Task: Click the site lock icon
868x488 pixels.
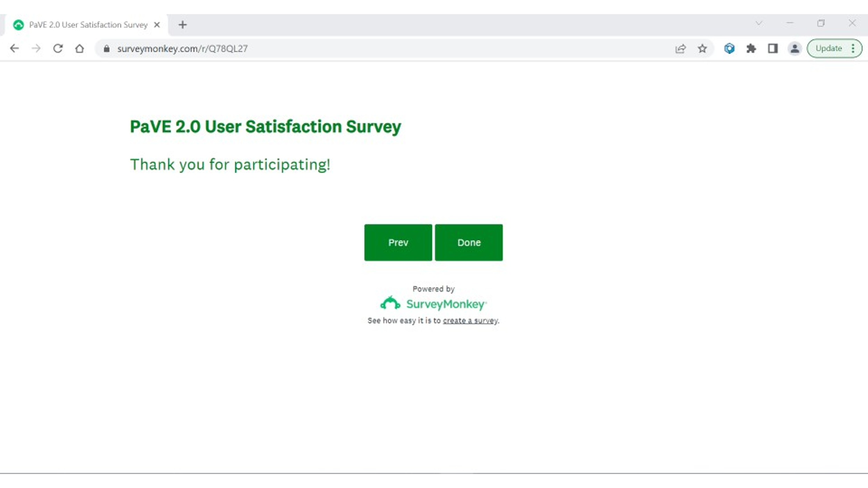Action: point(107,49)
